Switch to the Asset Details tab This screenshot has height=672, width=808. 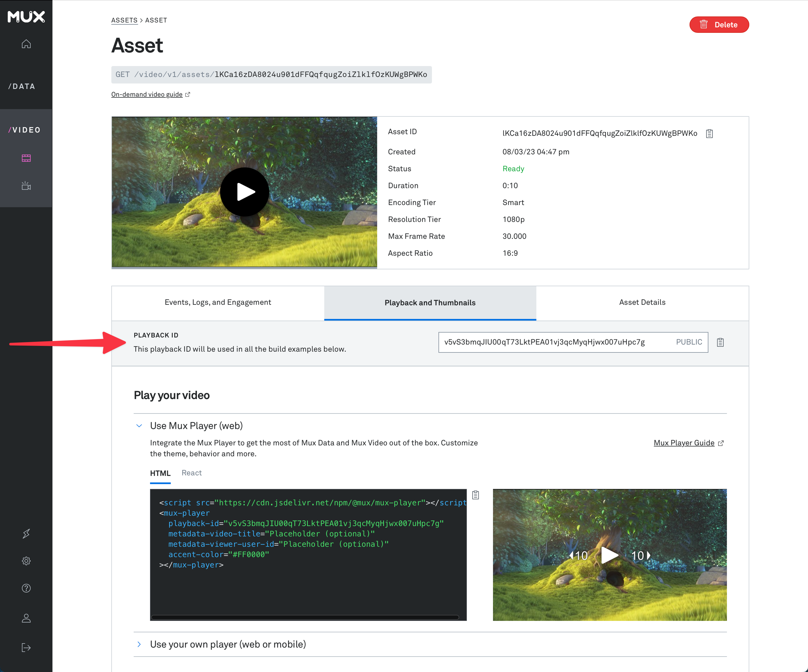642,302
